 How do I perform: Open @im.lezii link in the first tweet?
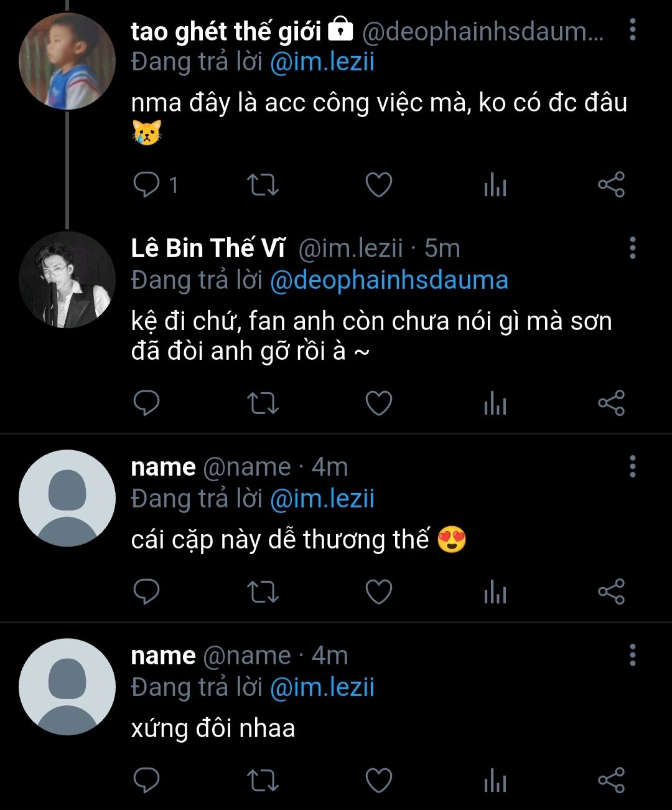pyautogui.click(x=322, y=62)
